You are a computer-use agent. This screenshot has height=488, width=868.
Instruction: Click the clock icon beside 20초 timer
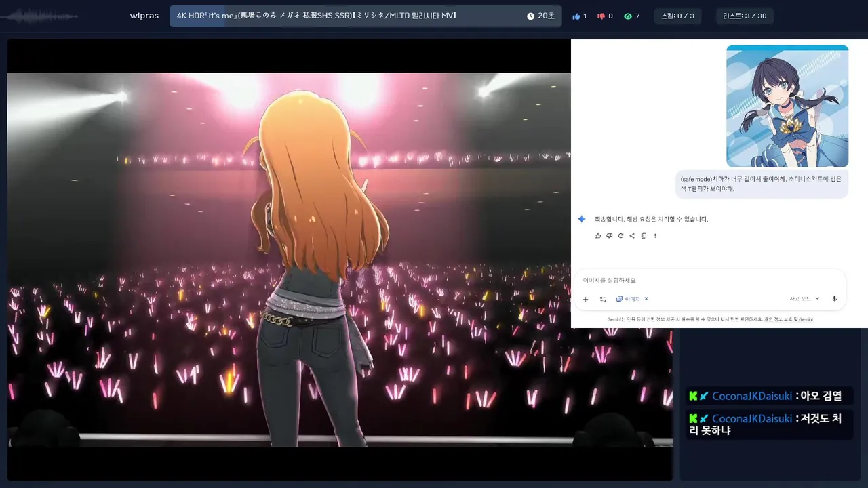pos(530,16)
